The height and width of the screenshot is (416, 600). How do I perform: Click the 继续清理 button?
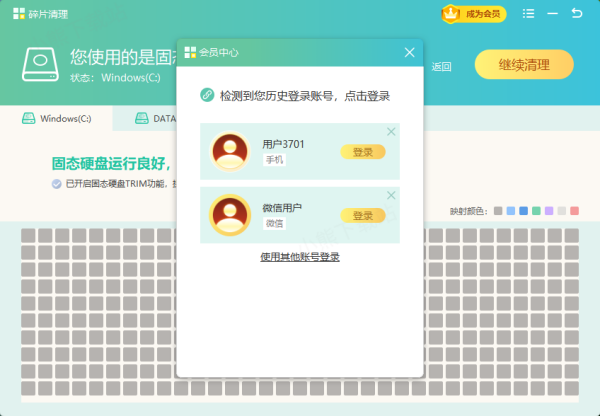pyautogui.click(x=524, y=64)
